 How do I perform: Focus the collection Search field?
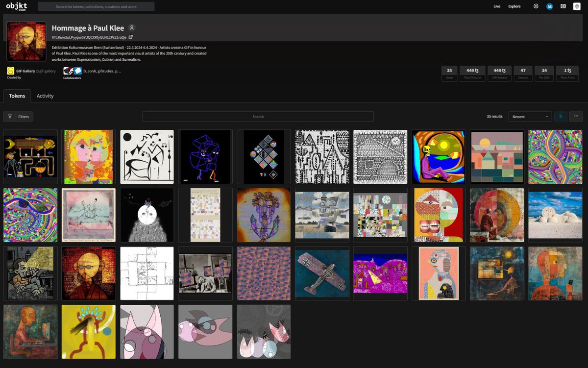(x=258, y=117)
